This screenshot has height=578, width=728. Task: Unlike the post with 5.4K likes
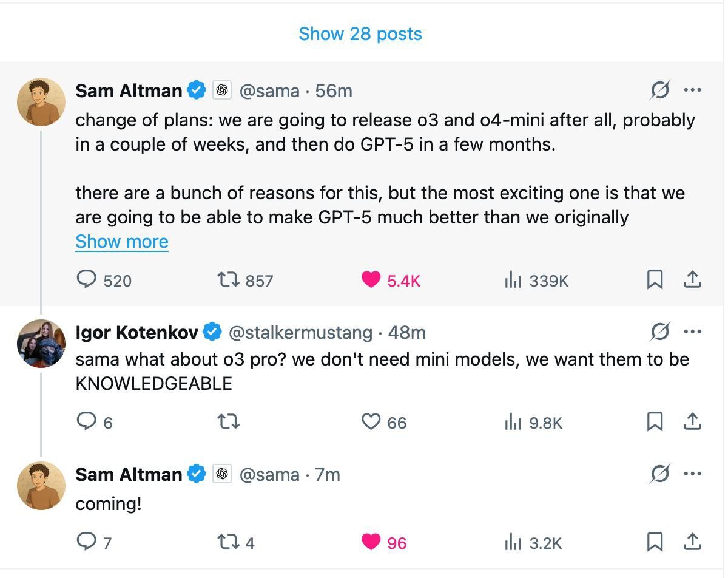(371, 280)
